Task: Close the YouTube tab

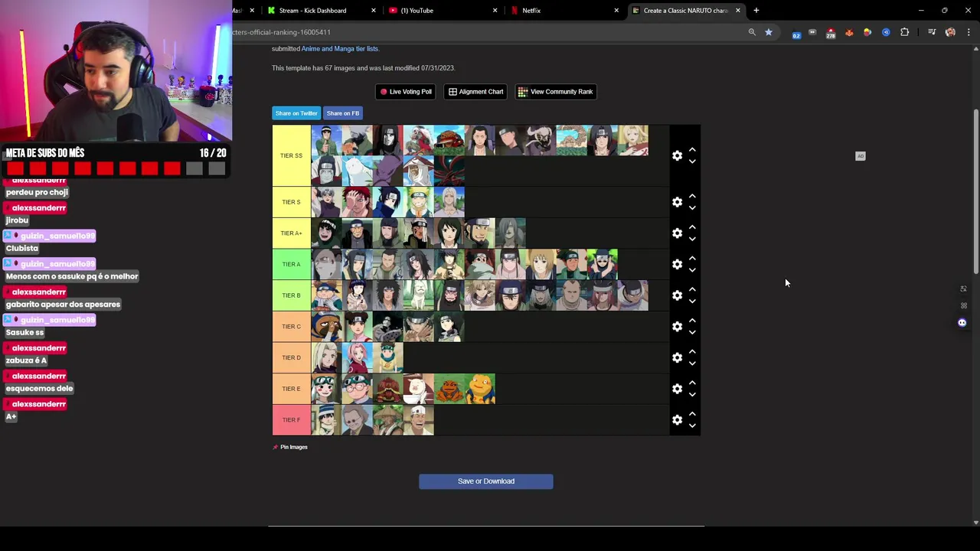Action: coord(495,11)
